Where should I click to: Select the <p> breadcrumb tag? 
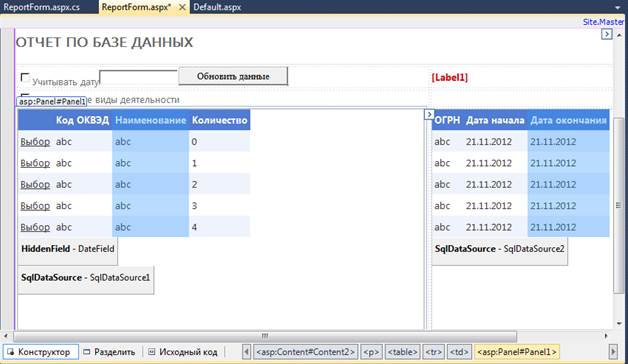(x=371, y=352)
